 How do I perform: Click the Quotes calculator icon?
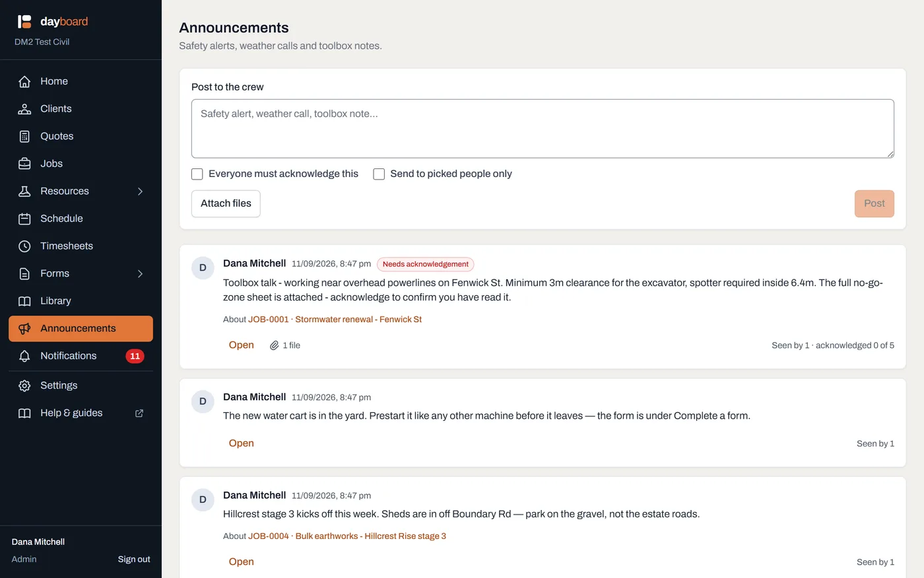click(24, 136)
